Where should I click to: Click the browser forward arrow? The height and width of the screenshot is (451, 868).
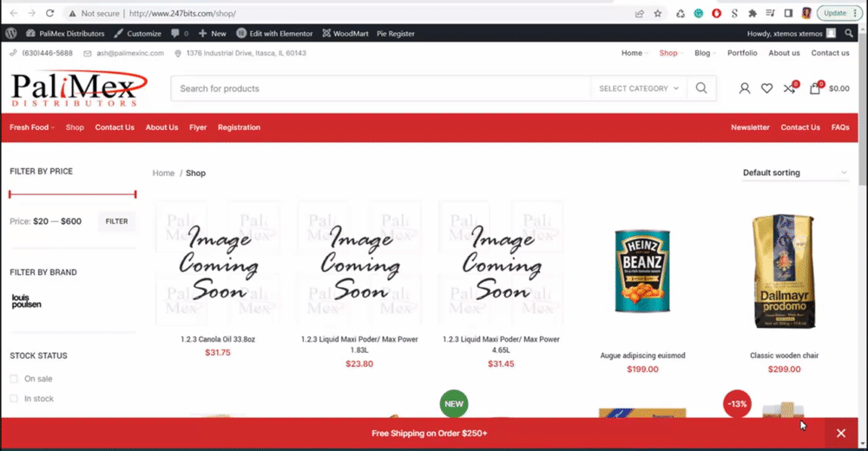coord(31,13)
